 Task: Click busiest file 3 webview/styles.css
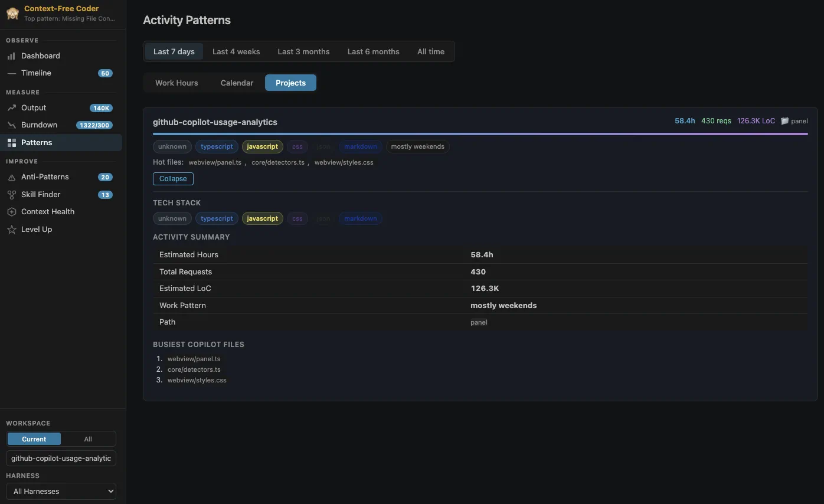[197, 380]
